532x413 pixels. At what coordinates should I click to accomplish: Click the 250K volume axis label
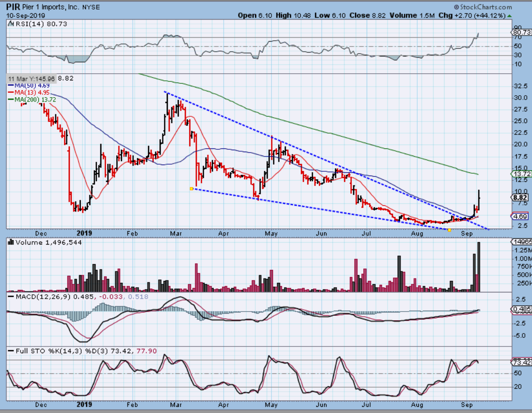pos(524,283)
